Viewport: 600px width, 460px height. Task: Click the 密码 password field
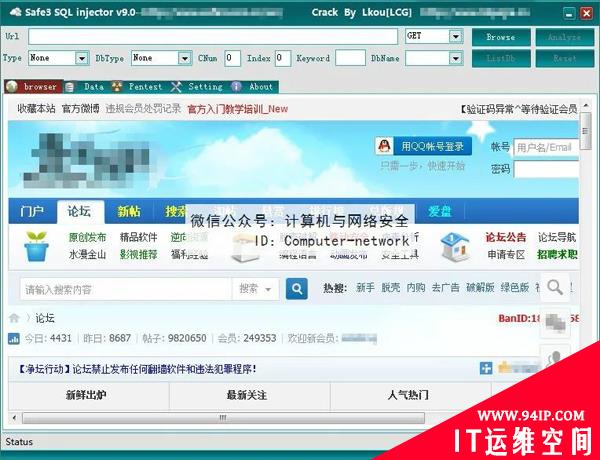coord(546,169)
